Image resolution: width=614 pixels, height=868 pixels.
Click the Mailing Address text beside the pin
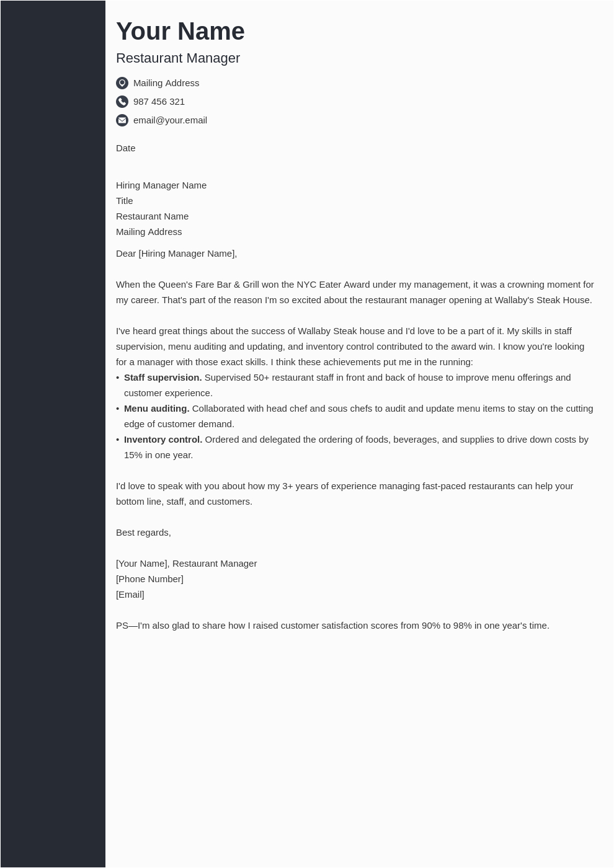click(x=166, y=83)
